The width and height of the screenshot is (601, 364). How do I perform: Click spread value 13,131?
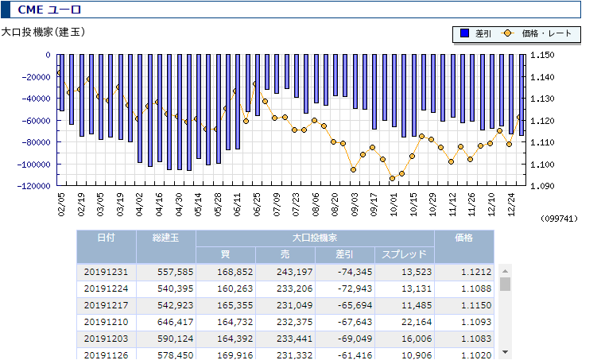(417, 289)
